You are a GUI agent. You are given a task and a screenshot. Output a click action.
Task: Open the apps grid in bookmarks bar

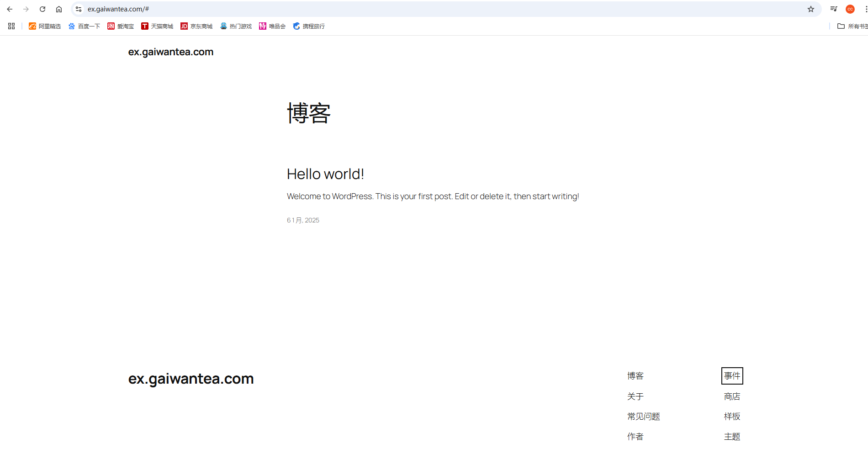pyautogui.click(x=11, y=26)
